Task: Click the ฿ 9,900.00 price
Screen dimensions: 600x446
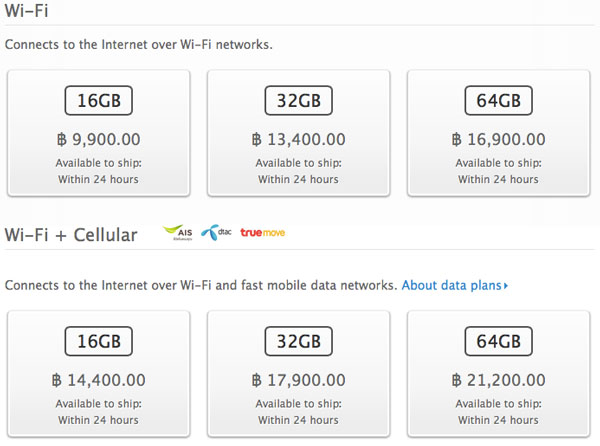Action: pos(99,140)
